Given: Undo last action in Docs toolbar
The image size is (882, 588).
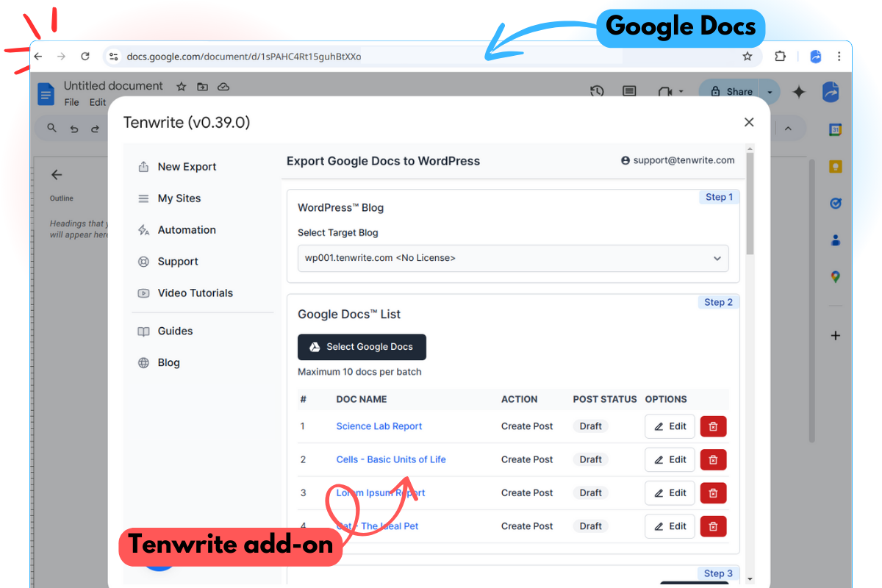Looking at the screenshot, I should 73,129.
